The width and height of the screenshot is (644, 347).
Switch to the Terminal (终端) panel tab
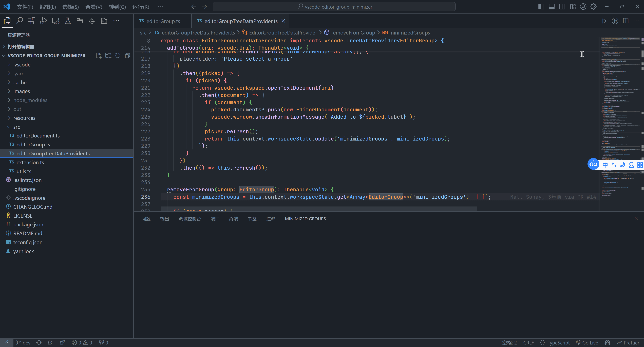click(234, 219)
